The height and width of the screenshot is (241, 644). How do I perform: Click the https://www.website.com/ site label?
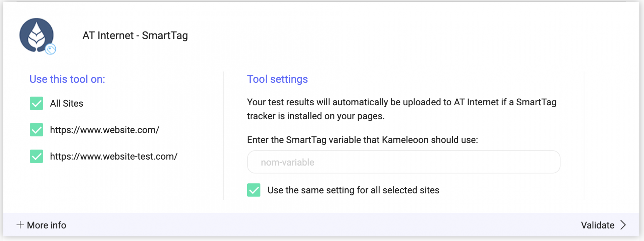pos(105,130)
